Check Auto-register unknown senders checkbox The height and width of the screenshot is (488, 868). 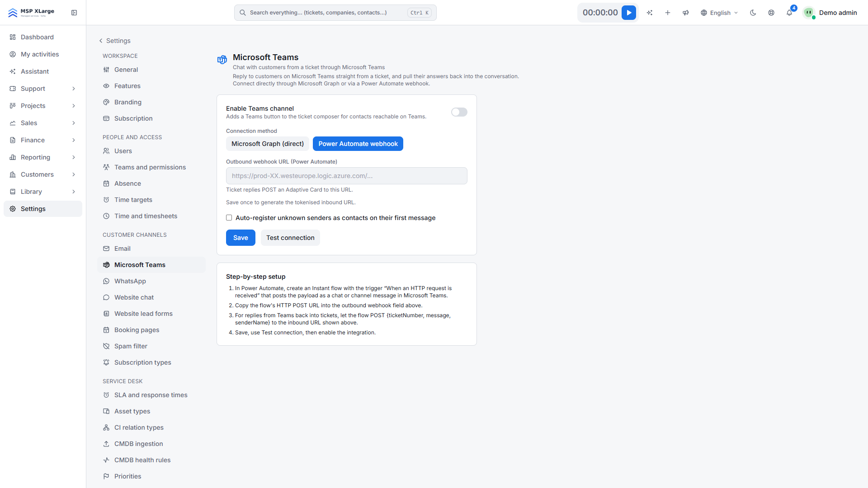click(229, 218)
